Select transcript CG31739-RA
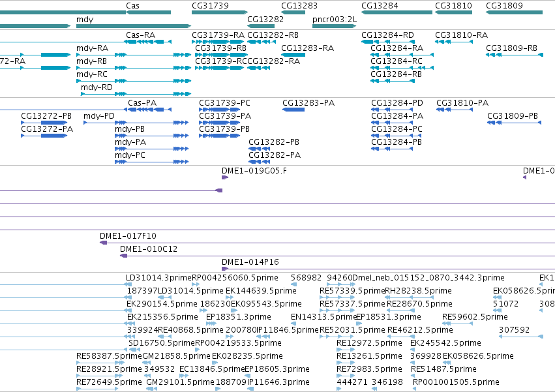Image resolution: width=555 pixels, height=392 pixels. pyautogui.click(x=218, y=35)
